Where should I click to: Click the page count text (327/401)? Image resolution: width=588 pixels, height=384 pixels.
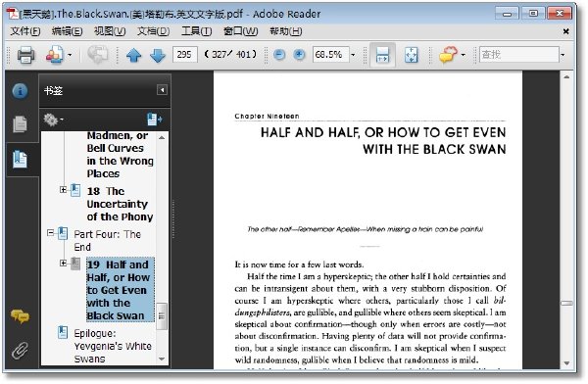tap(231, 55)
